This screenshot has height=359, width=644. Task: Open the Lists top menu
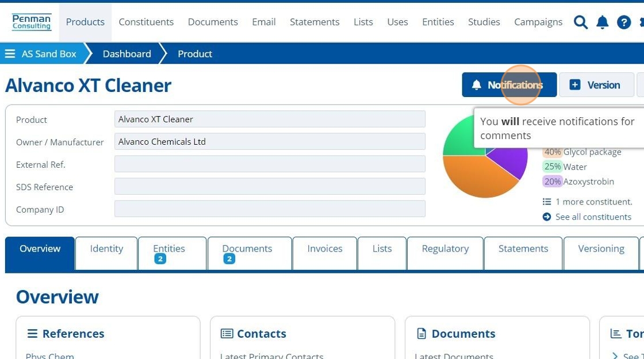(x=363, y=22)
